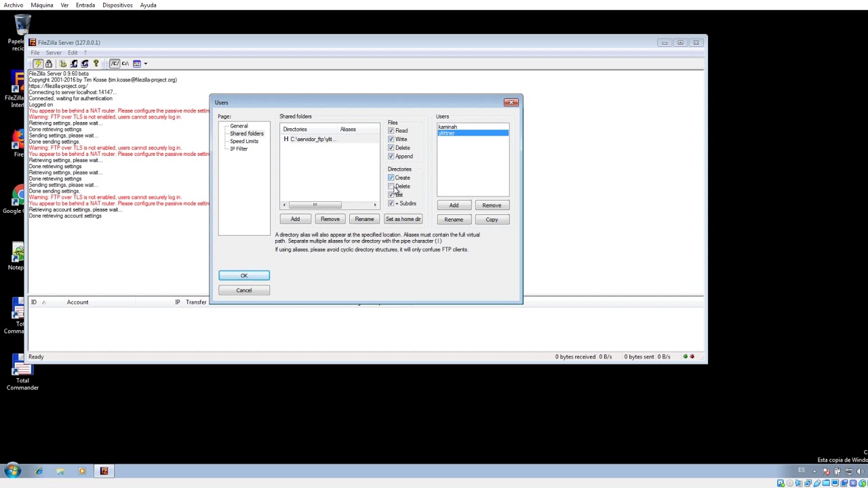
Task: Click Set as home dir button
Action: [403, 219]
